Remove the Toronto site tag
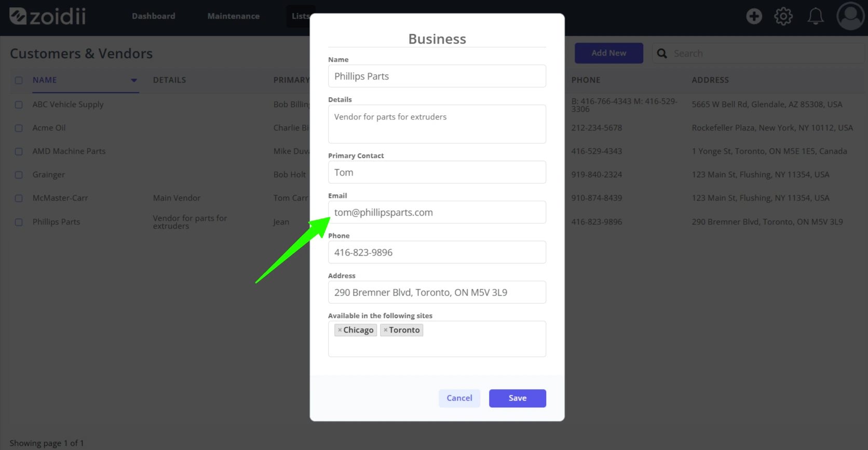 coord(385,330)
